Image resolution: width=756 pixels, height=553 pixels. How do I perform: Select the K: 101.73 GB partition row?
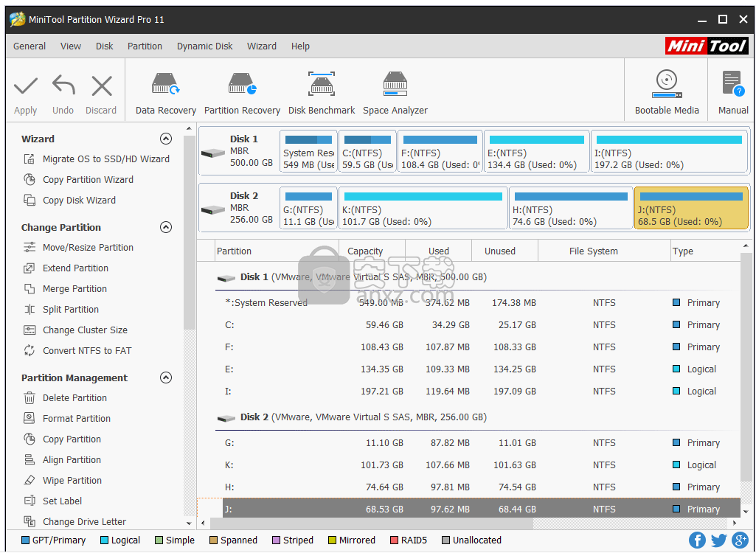(x=477, y=465)
